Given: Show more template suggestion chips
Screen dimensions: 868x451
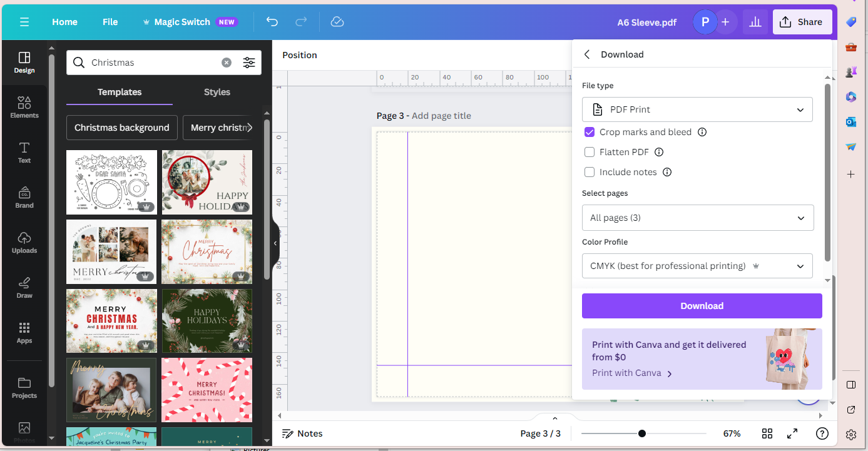Looking at the screenshot, I should (x=250, y=128).
